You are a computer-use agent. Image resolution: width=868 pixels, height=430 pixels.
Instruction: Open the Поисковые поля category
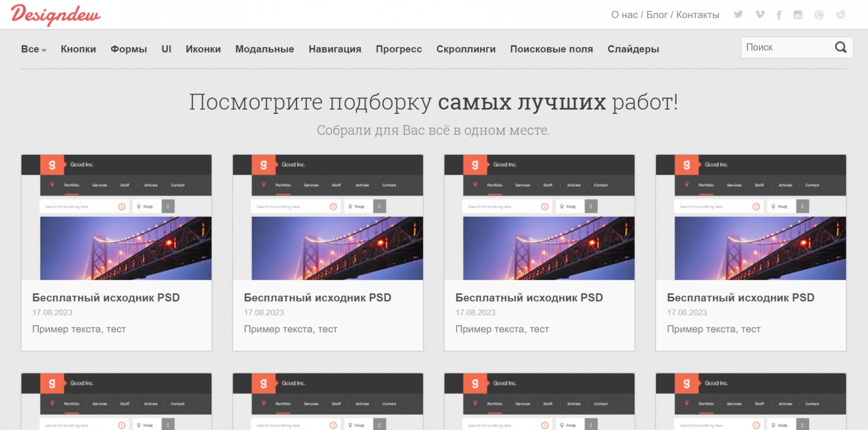point(551,49)
